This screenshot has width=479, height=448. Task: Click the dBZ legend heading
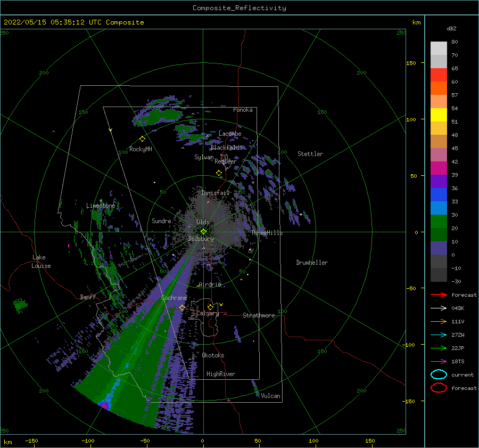tap(451, 28)
